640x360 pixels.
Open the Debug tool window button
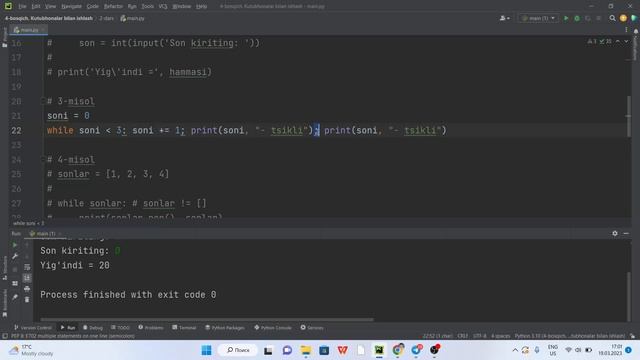point(93,327)
